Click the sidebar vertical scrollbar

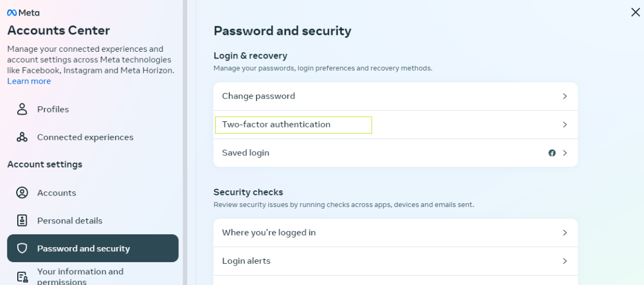(185, 139)
